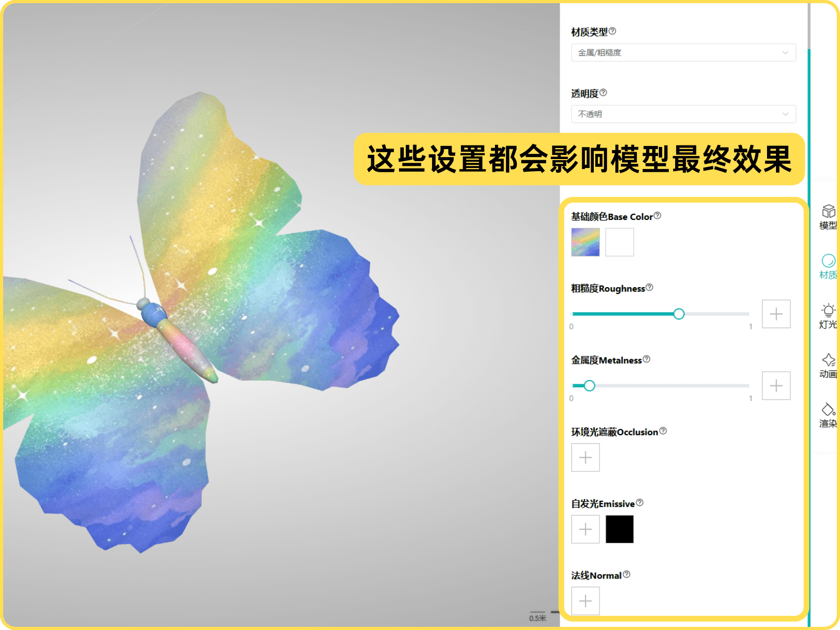The image size is (840, 630).
Task: Open the 模型 (Model) sidebar panel
Action: point(828,217)
